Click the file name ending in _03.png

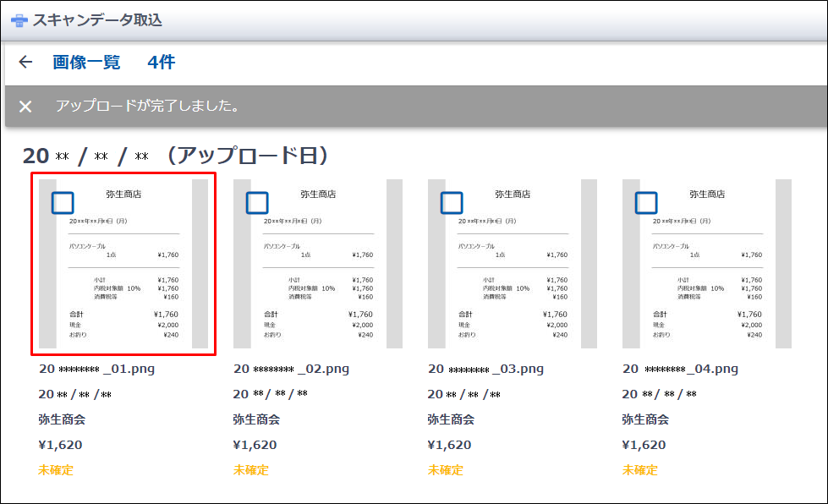(485, 369)
